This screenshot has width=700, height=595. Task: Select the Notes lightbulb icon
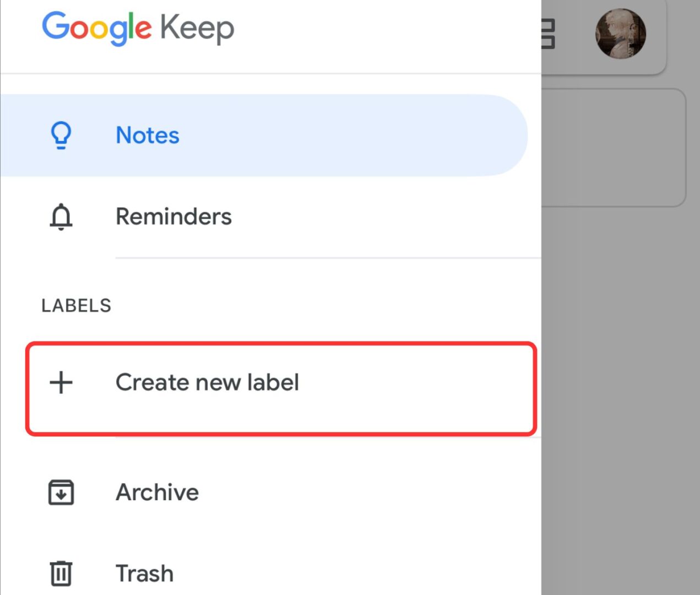point(61,134)
